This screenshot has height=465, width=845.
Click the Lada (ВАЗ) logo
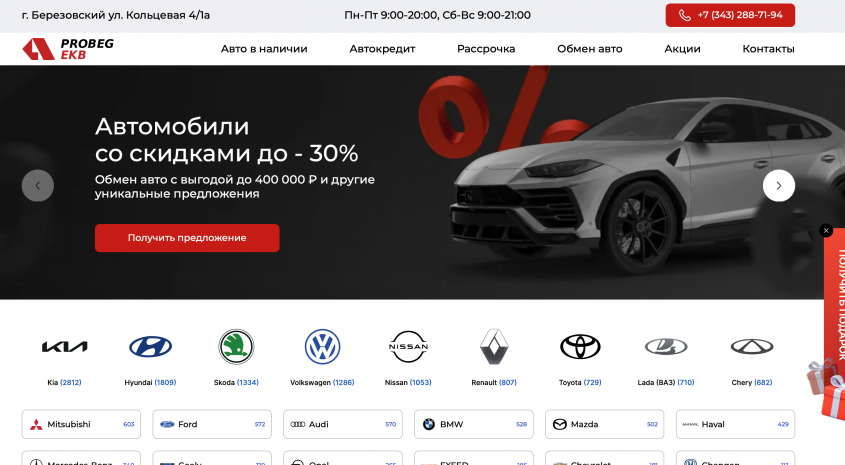(x=666, y=346)
